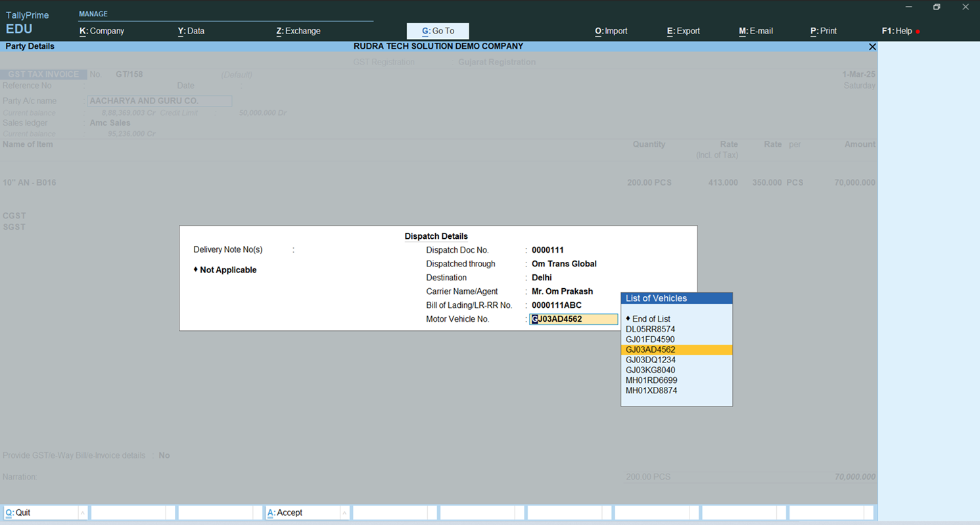Select End of List option

tap(651, 318)
